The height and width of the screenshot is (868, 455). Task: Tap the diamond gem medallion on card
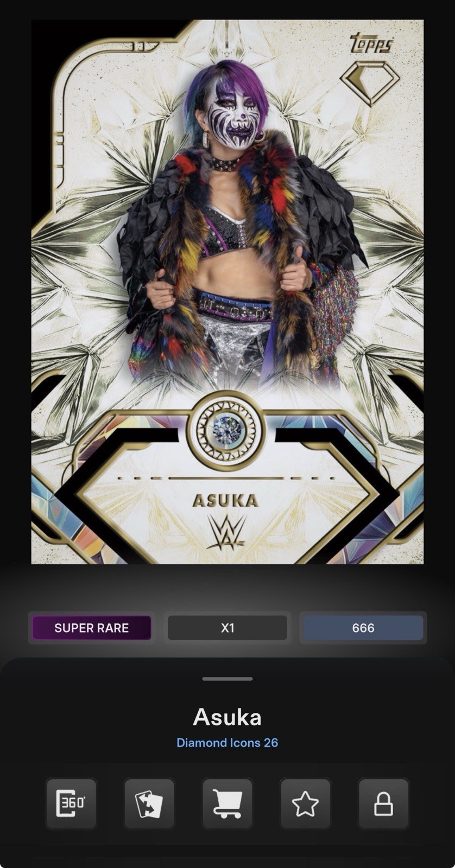click(226, 430)
